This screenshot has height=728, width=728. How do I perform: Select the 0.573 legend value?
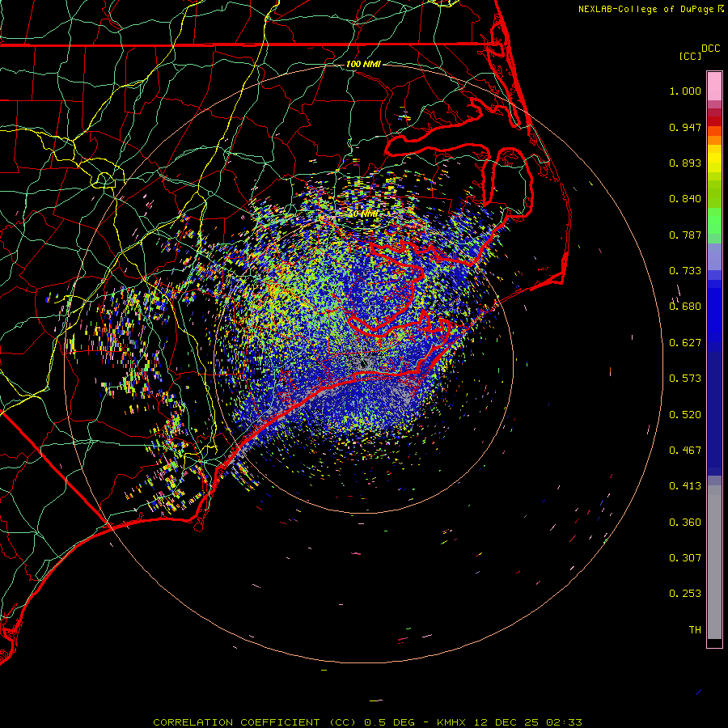tap(685, 379)
